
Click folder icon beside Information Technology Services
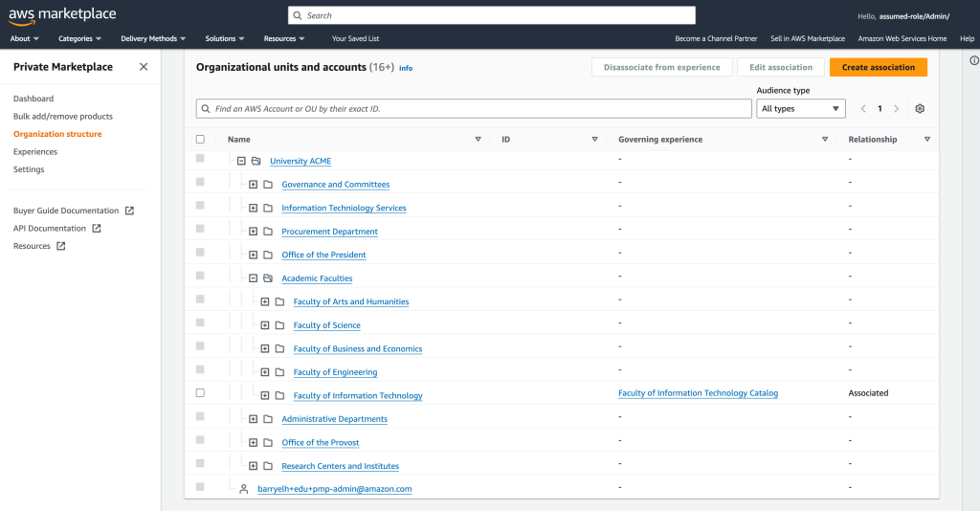click(x=268, y=208)
